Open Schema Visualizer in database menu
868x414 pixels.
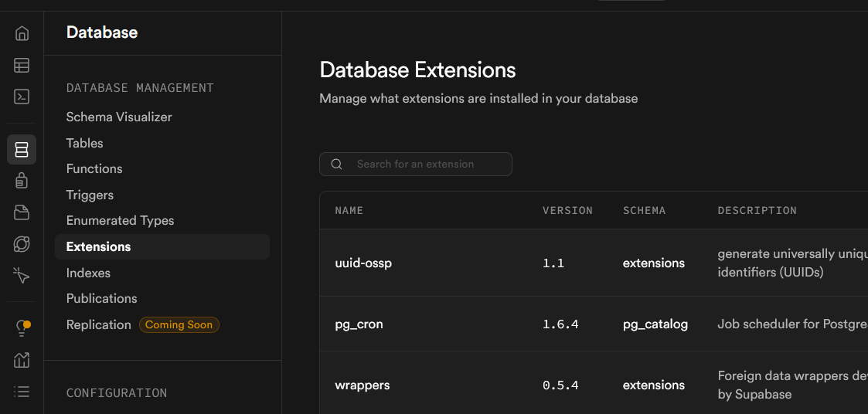coord(119,117)
